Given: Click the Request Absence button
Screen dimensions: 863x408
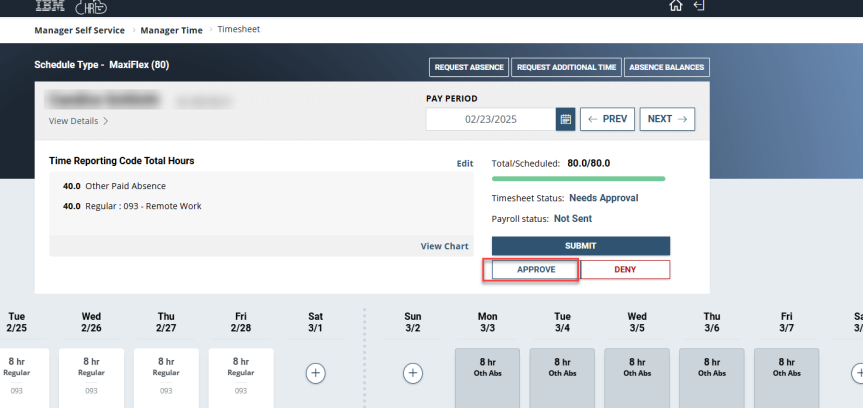Looking at the screenshot, I should click(468, 68).
